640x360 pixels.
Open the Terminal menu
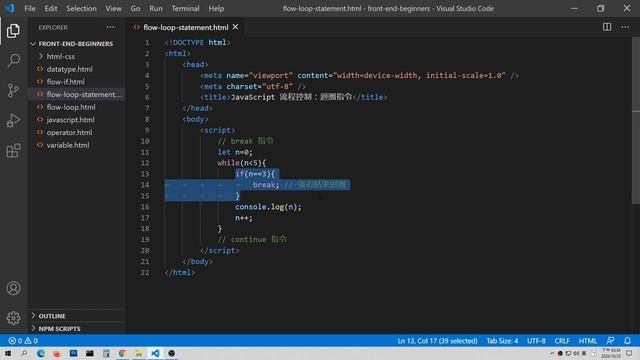185,8
